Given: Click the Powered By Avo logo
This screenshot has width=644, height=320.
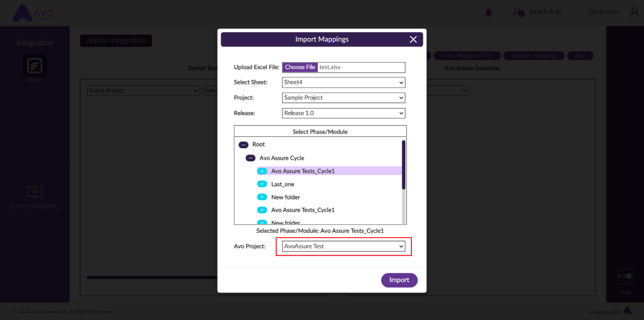Looking at the screenshot, I should pos(627,311).
